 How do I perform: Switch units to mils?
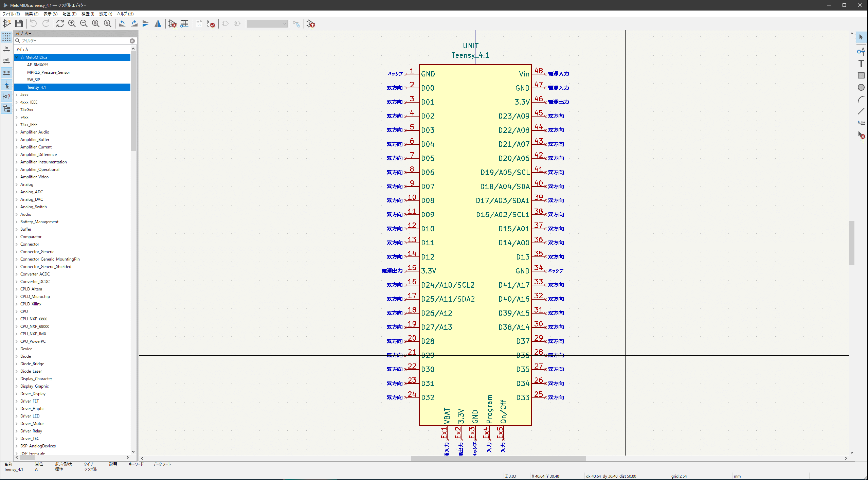[6, 61]
